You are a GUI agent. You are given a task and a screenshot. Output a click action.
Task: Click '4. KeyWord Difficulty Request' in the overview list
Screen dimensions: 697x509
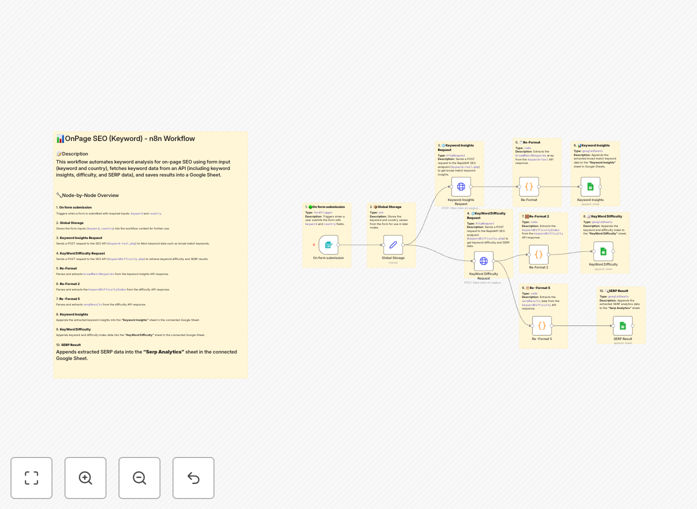[80, 253]
